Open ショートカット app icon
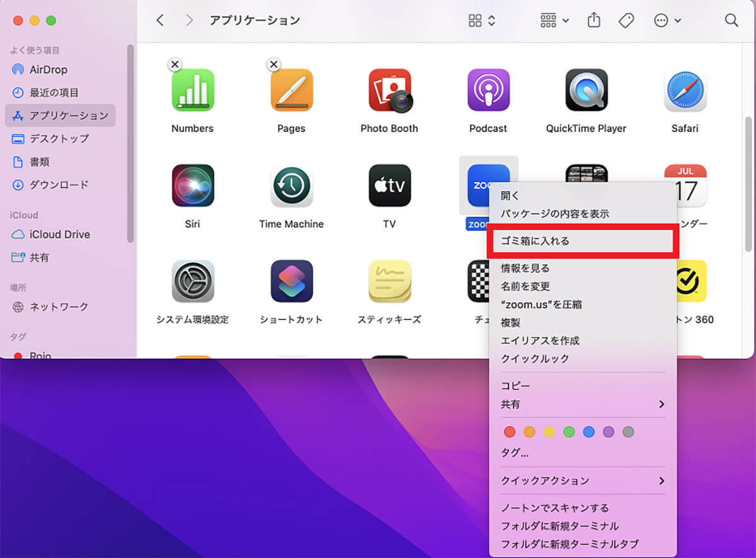The height and width of the screenshot is (558, 756). pos(291,281)
